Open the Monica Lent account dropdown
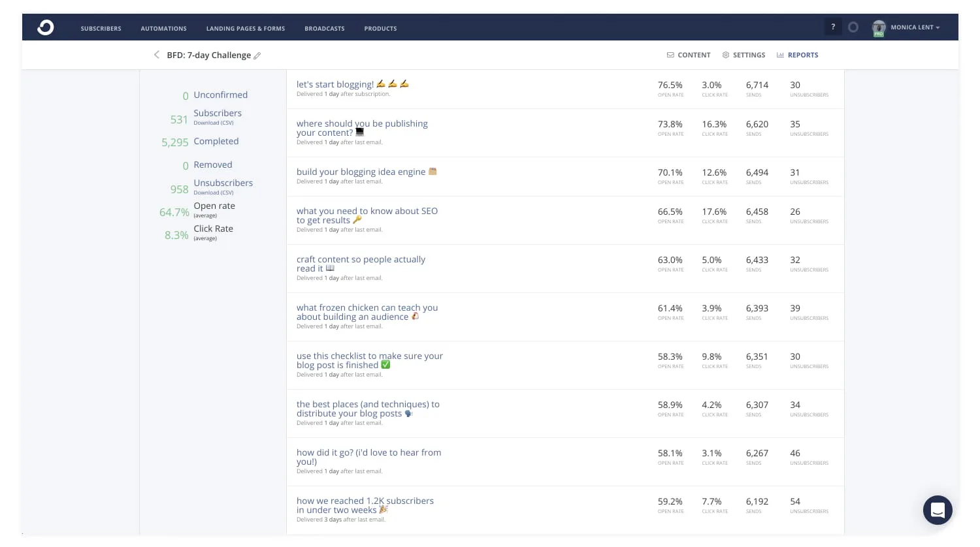Viewport: 980px width, 547px height. coord(915,27)
